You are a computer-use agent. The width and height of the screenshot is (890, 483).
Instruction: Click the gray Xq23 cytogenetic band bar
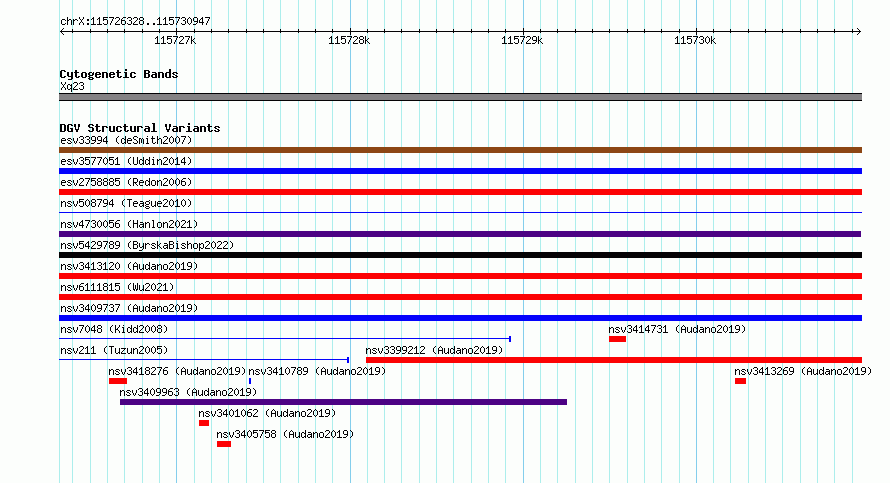(x=460, y=97)
